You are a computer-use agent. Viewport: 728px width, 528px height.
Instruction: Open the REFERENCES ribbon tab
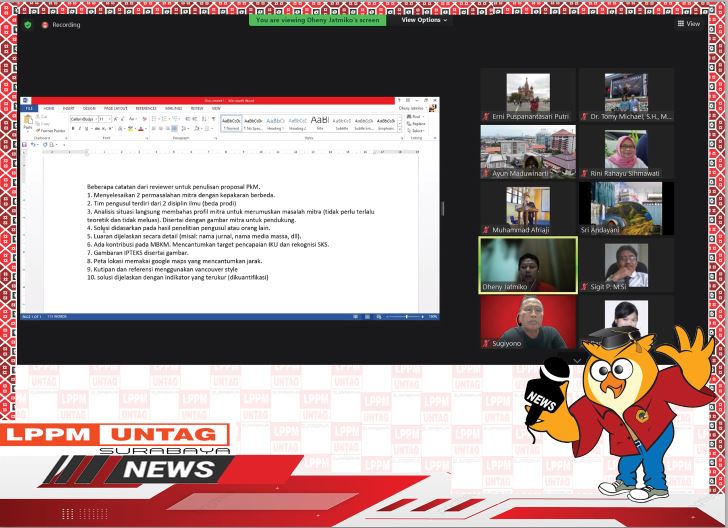point(146,108)
